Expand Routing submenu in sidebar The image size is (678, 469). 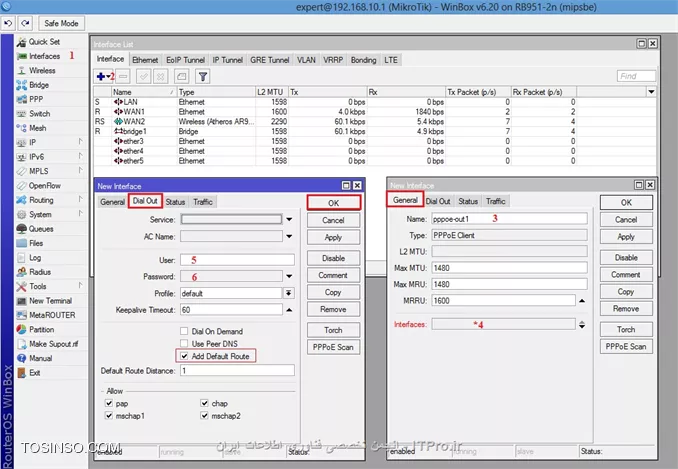pos(80,199)
